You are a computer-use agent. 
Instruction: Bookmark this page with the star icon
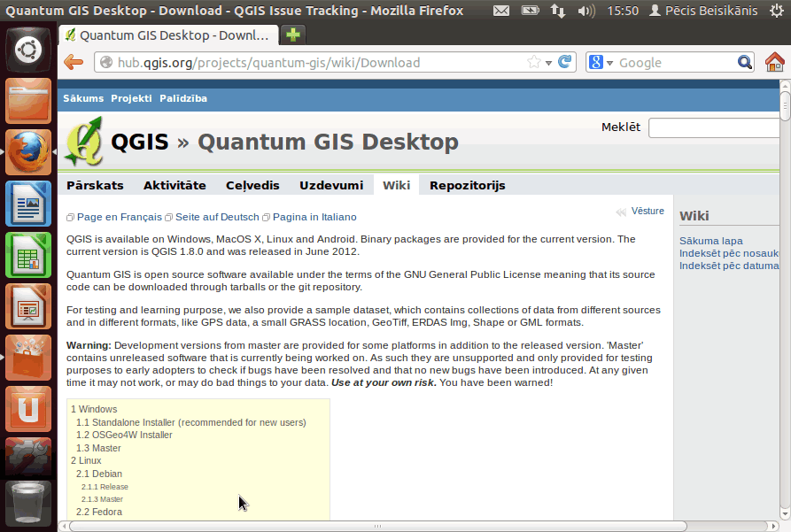coord(533,63)
